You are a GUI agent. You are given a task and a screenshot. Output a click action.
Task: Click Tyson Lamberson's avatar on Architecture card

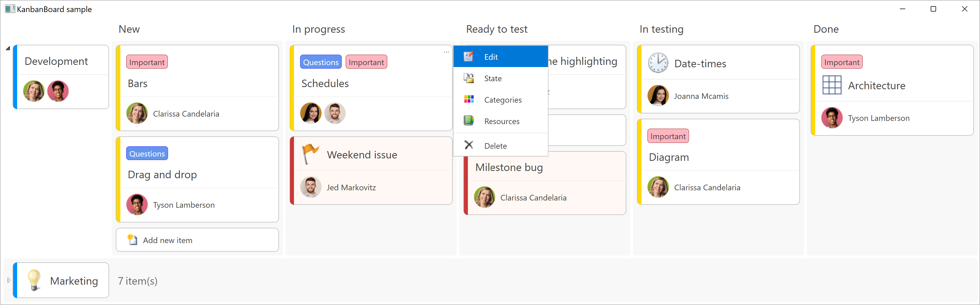click(x=832, y=118)
